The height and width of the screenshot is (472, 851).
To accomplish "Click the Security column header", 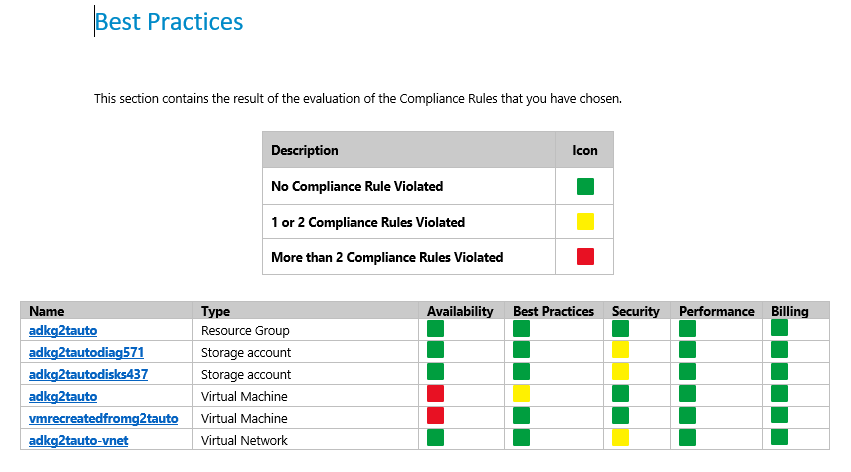I will [636, 311].
